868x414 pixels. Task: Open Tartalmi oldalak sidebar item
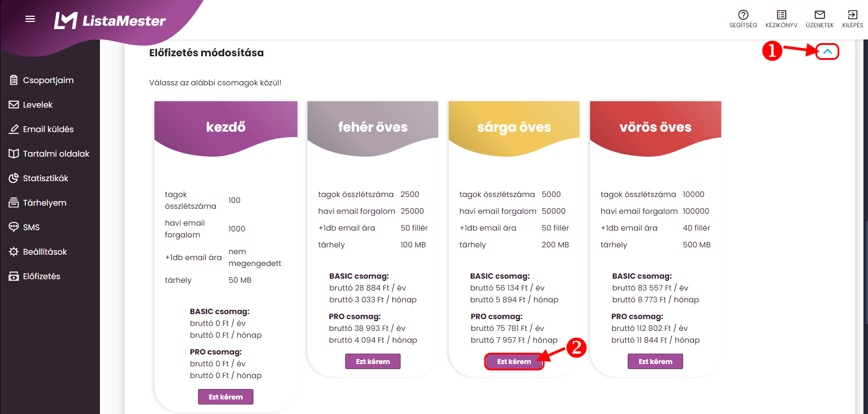(56, 154)
